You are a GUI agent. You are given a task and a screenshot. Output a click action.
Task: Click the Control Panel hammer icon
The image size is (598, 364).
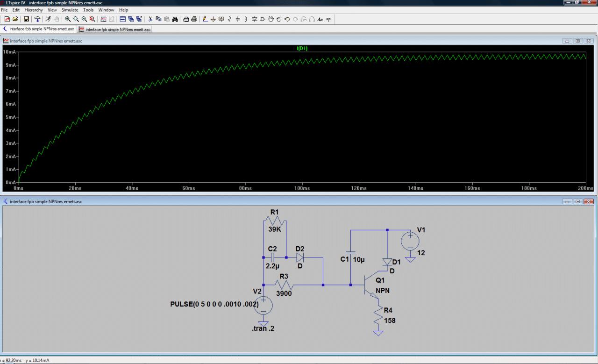[x=37, y=19]
